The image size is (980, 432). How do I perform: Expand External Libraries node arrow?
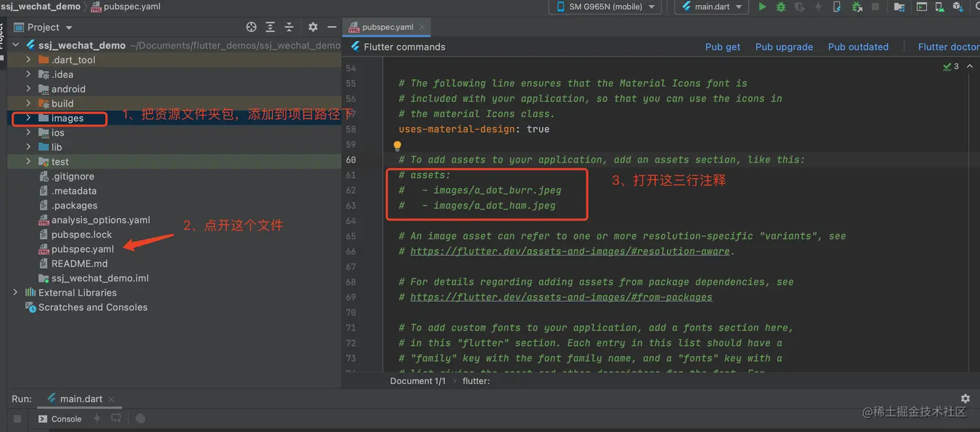pos(16,293)
